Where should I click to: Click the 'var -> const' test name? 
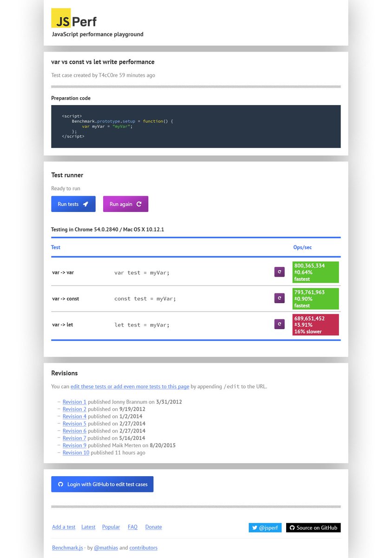point(65,299)
